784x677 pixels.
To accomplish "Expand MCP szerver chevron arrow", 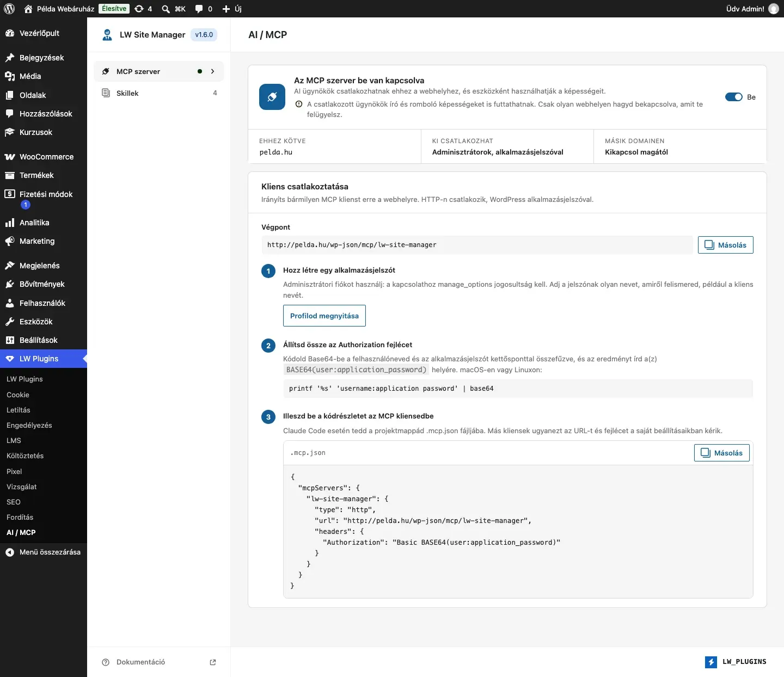I will (213, 71).
